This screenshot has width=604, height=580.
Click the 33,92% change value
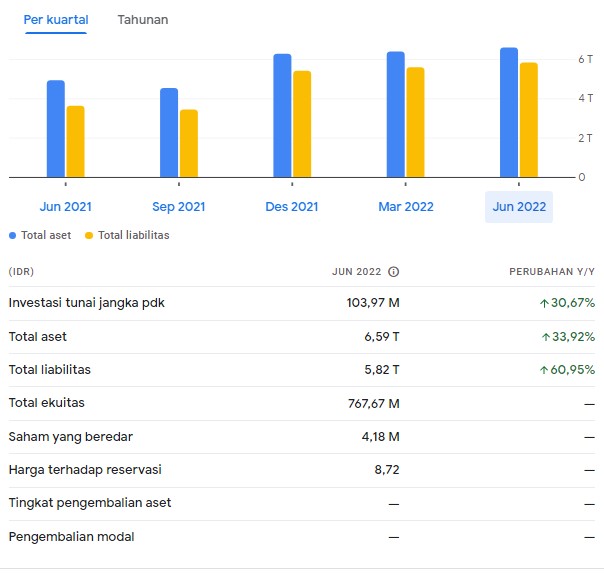568,337
